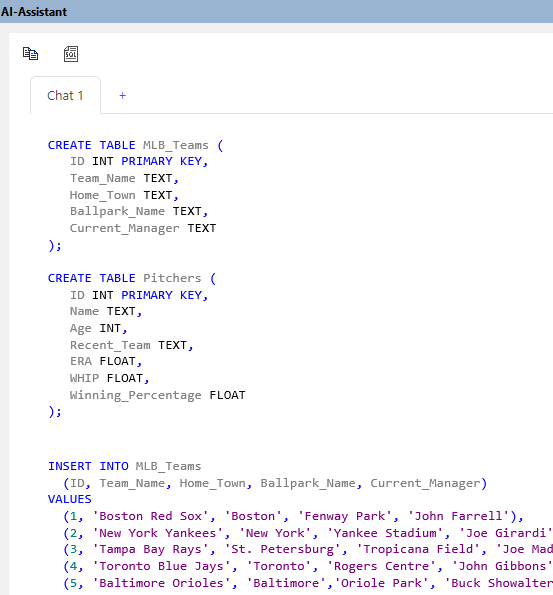Add a new chat with plus tab
553x595 pixels.
(x=122, y=96)
